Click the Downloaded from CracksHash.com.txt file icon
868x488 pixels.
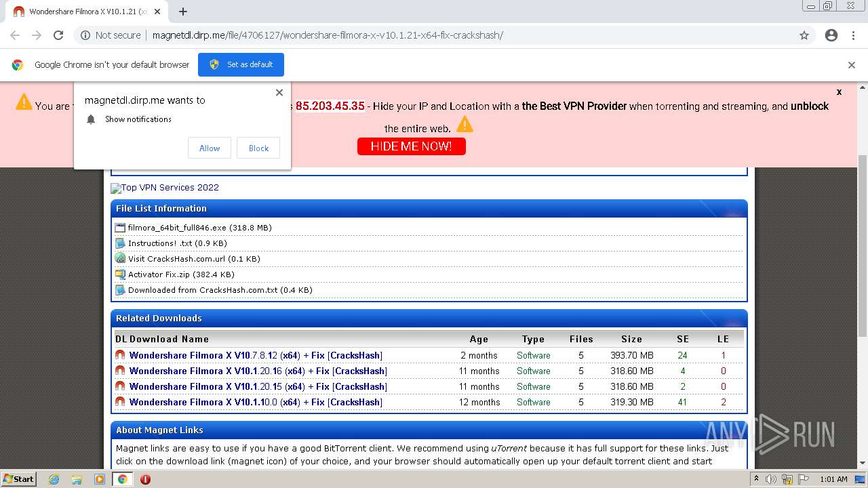[121, 290]
